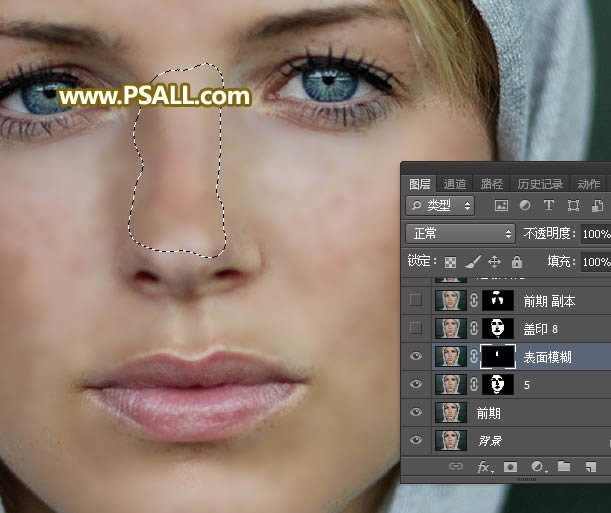Lock layer position with move icon
This screenshot has width=611, height=513.
[x=494, y=261]
